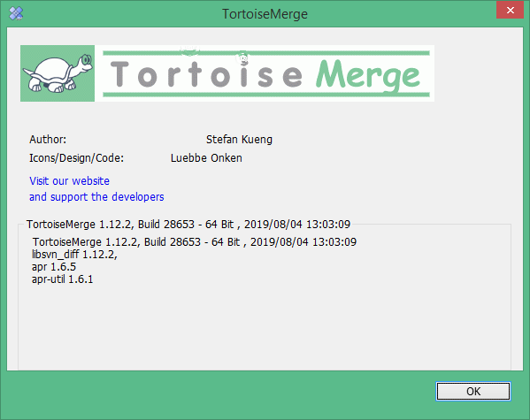This screenshot has height=420, width=530.
Task: Click the 'Author:' label
Action: click(48, 139)
